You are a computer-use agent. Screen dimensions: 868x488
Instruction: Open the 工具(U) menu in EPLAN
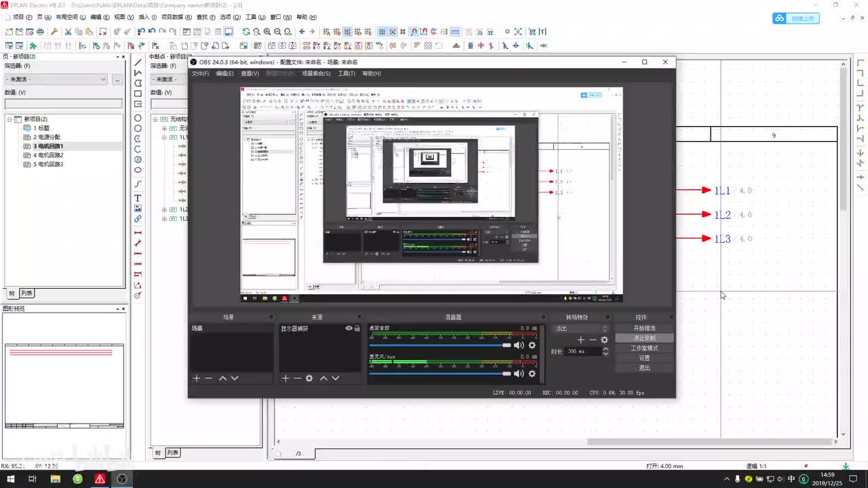click(256, 17)
